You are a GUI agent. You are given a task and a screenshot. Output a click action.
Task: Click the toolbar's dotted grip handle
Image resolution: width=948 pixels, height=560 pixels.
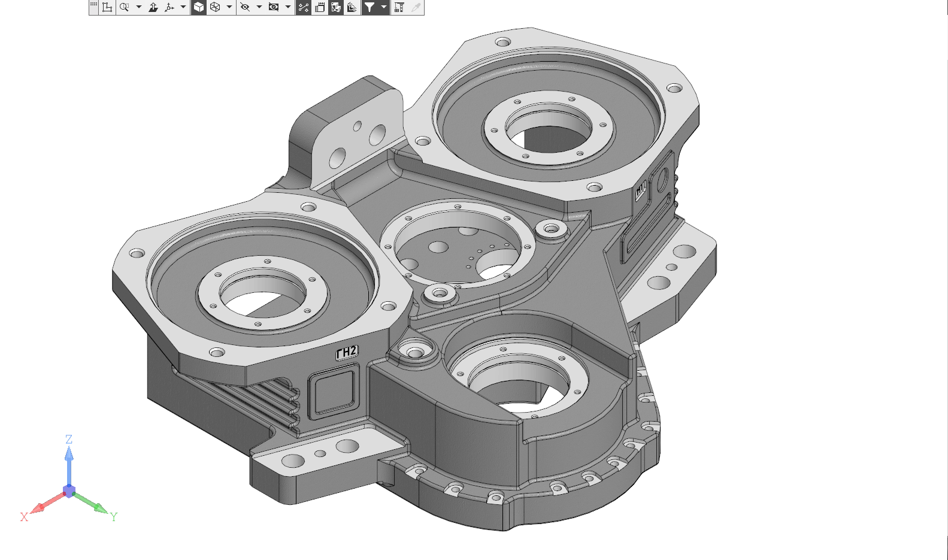click(x=93, y=5)
